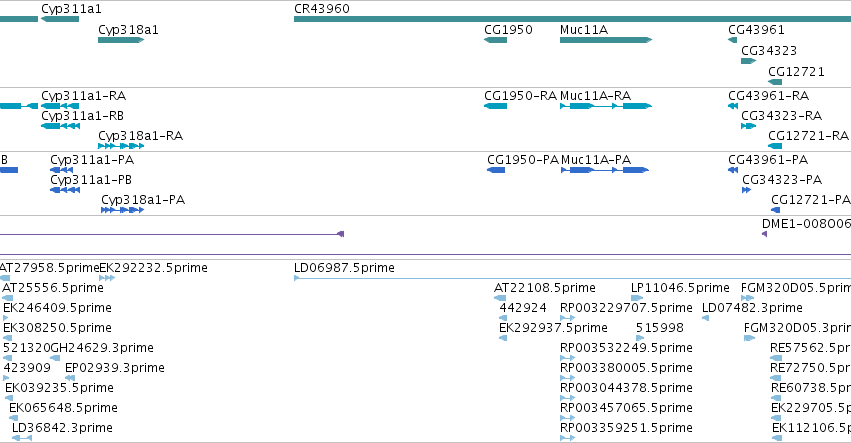Screen dimensions: 851x443
Task: Click the AT27958.5prime EST label
Action: tap(49, 268)
